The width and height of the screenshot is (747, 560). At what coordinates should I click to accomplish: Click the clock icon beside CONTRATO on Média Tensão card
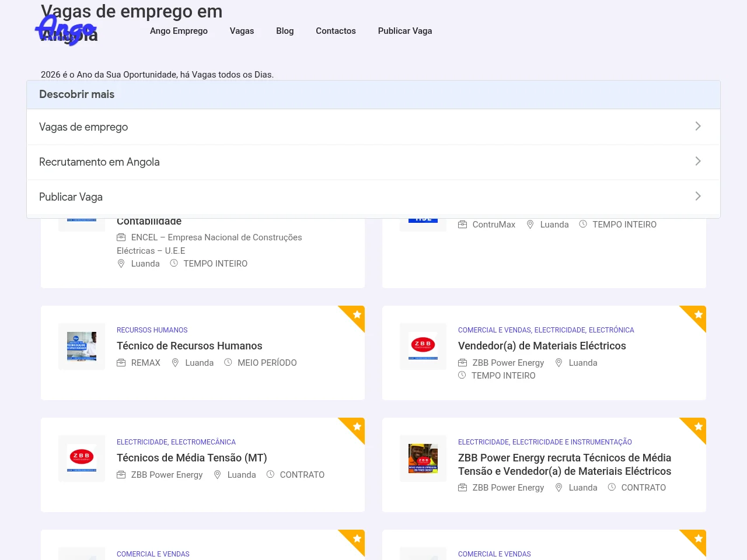270,474
